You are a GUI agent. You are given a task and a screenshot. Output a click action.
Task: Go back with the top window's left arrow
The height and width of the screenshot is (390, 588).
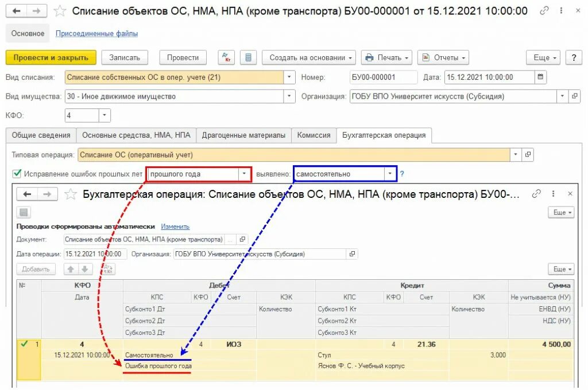point(16,11)
